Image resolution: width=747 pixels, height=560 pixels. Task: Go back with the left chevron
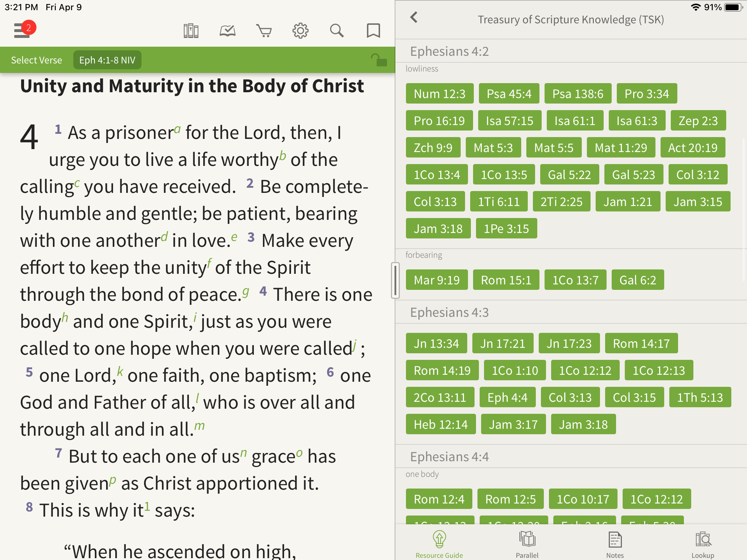click(414, 17)
